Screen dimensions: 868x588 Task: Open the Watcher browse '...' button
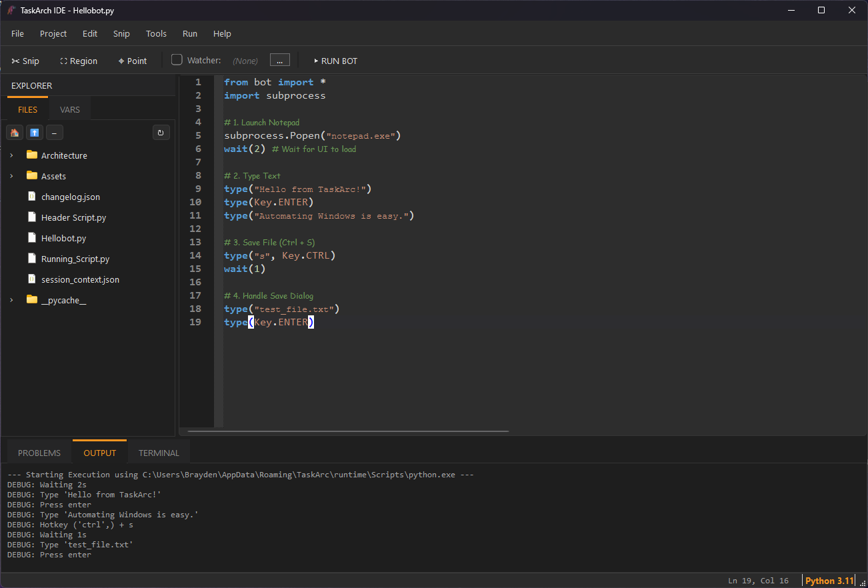280,60
